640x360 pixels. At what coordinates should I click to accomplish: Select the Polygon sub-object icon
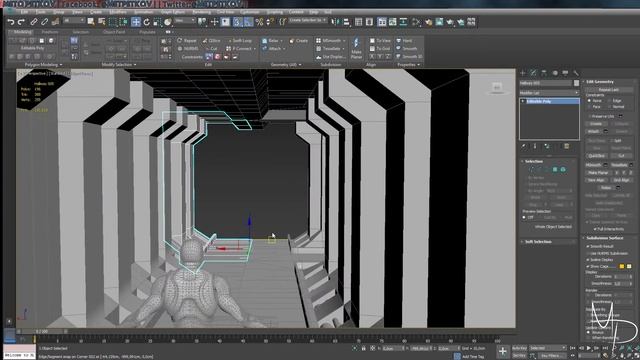[x=555, y=169]
